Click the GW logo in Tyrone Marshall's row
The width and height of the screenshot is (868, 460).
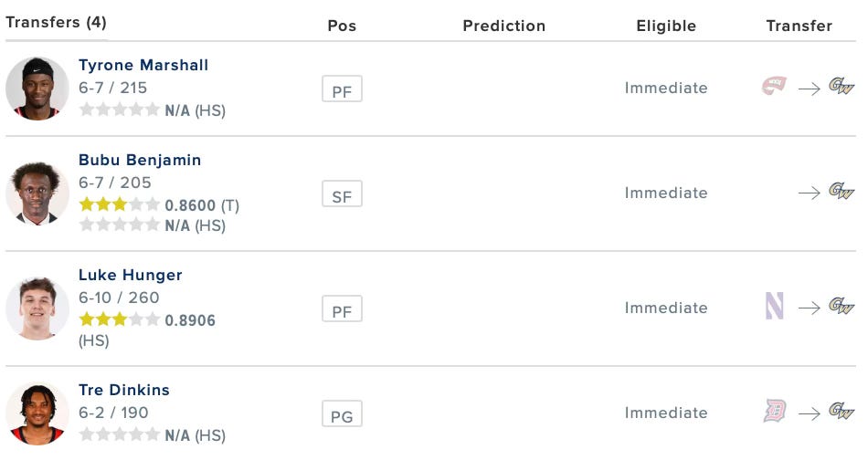point(841,87)
